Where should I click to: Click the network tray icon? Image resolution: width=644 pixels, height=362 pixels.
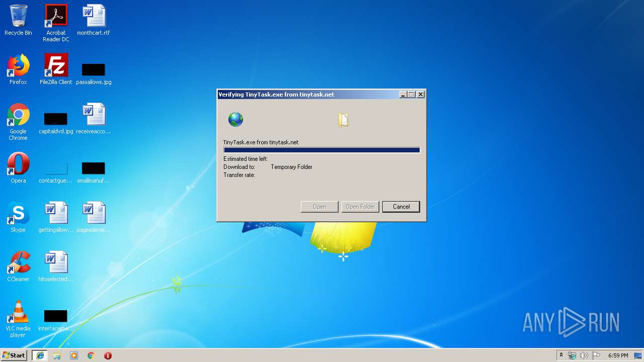click(x=572, y=355)
